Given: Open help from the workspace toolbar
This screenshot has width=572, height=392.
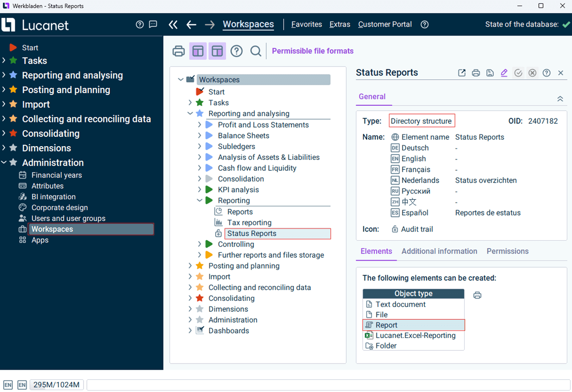Looking at the screenshot, I should coord(237,51).
